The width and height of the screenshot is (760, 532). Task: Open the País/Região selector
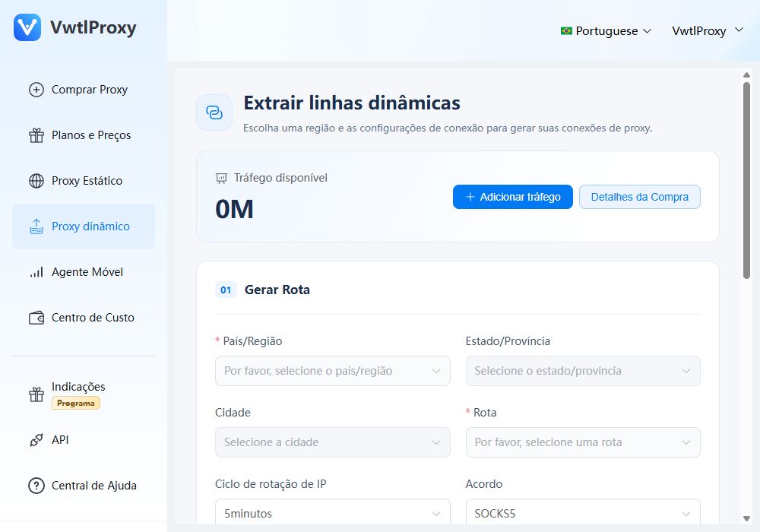[x=333, y=371]
